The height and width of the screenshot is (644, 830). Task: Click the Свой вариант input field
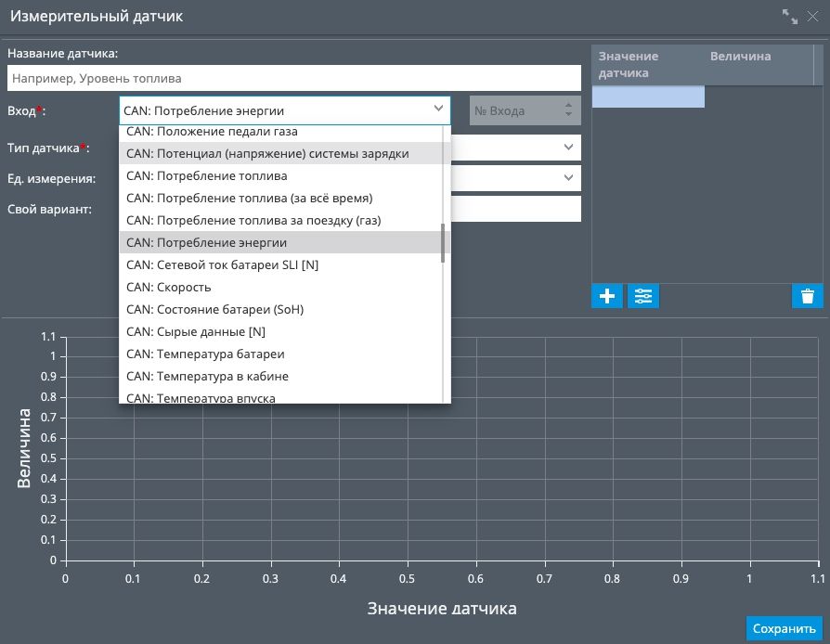[516, 209]
